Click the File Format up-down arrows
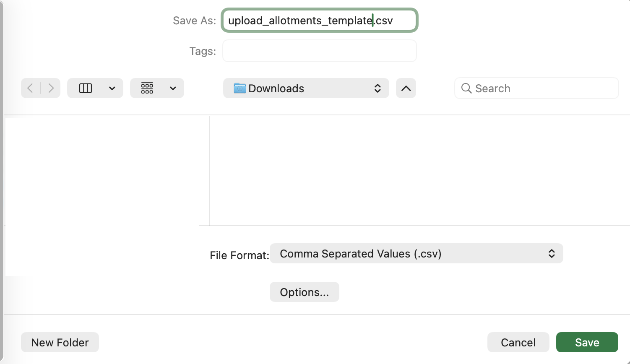Screen dimensions: 630x364 tap(551, 254)
